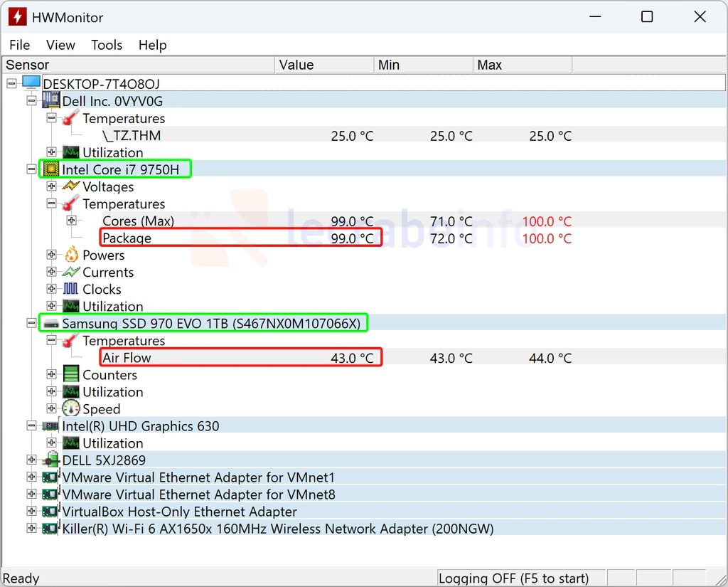The width and height of the screenshot is (728, 587).
Task: Click the Min column header
Action: click(424, 65)
